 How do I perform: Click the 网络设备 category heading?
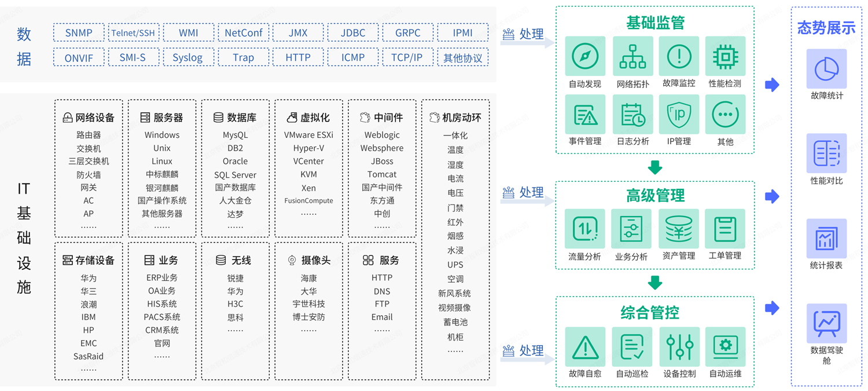point(89,118)
